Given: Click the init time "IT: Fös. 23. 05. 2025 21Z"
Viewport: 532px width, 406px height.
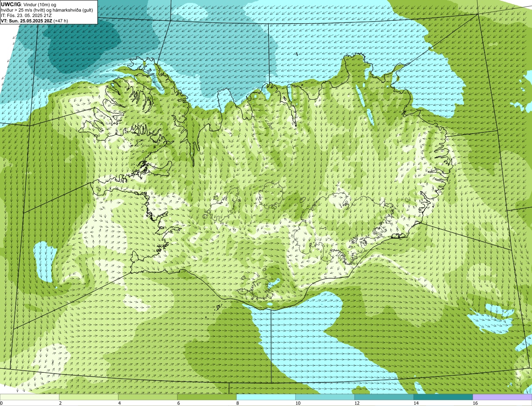Looking at the screenshot, I should pos(27,15).
